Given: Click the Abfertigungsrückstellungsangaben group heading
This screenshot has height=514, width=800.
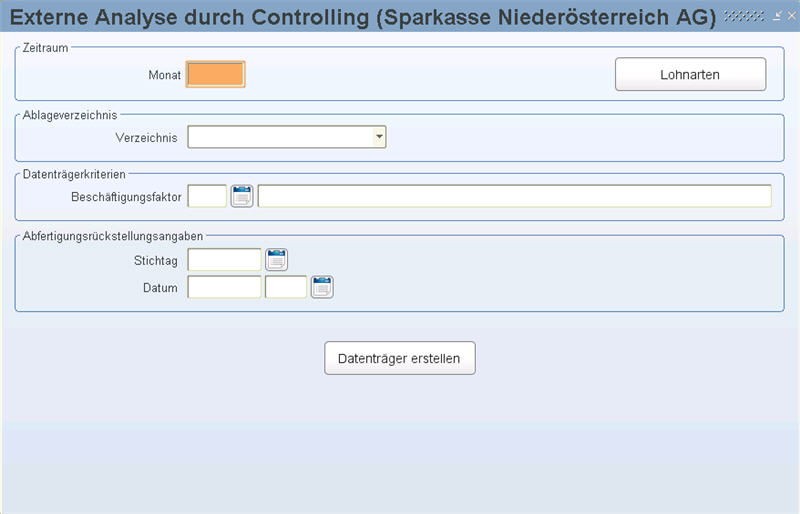Looking at the screenshot, I should [113, 236].
